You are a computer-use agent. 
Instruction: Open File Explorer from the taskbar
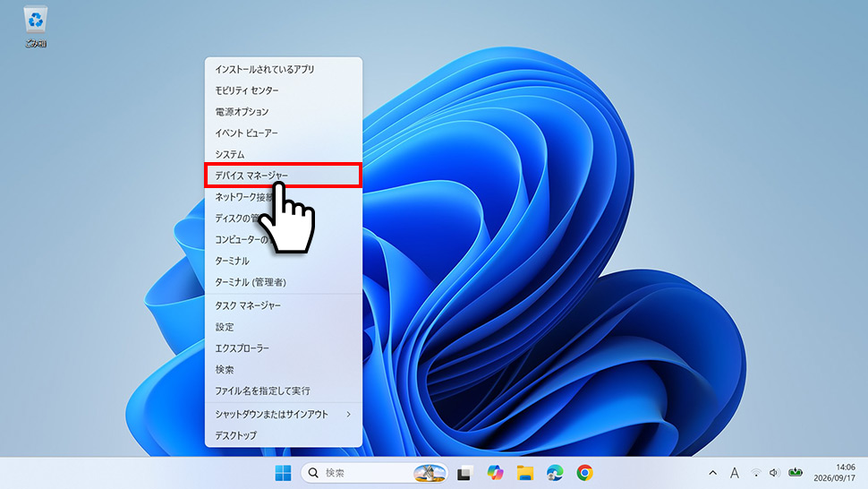coord(524,473)
